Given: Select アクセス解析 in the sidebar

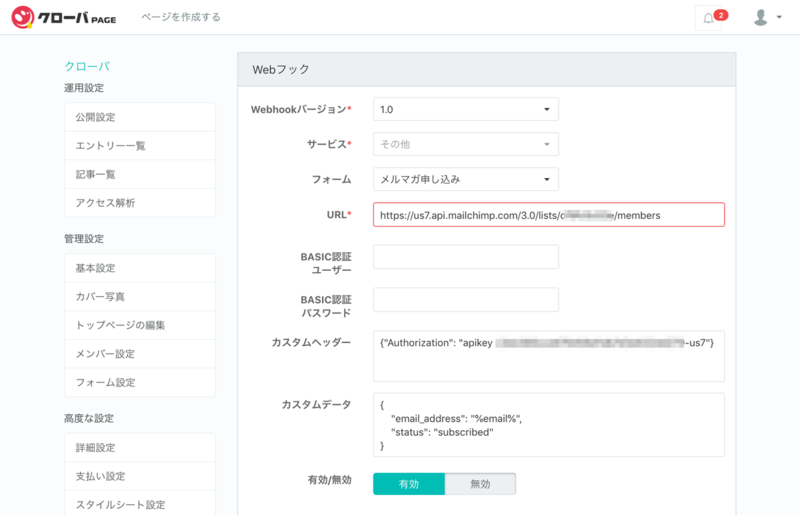Looking at the screenshot, I should pos(140,203).
